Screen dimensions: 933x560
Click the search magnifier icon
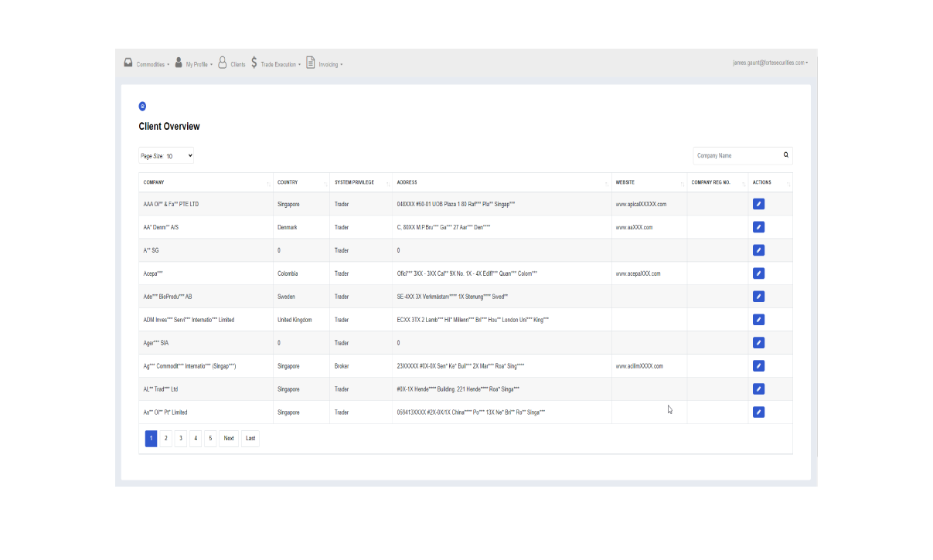pos(786,155)
